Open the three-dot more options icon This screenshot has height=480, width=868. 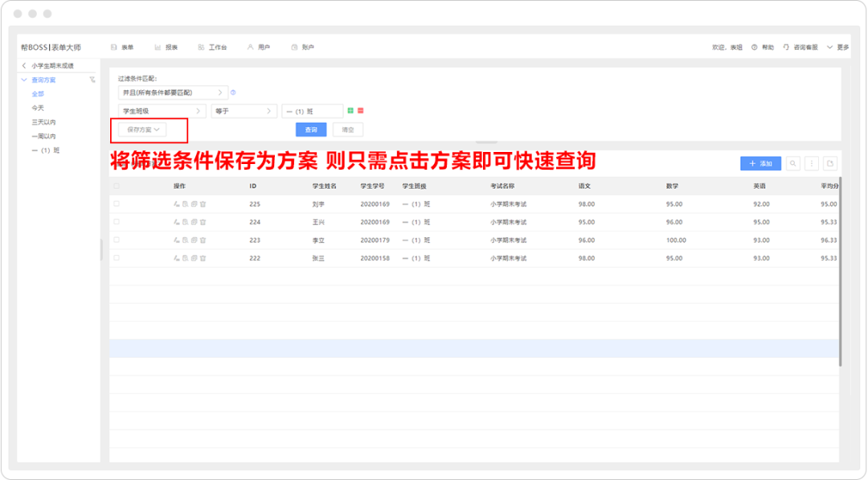point(812,163)
